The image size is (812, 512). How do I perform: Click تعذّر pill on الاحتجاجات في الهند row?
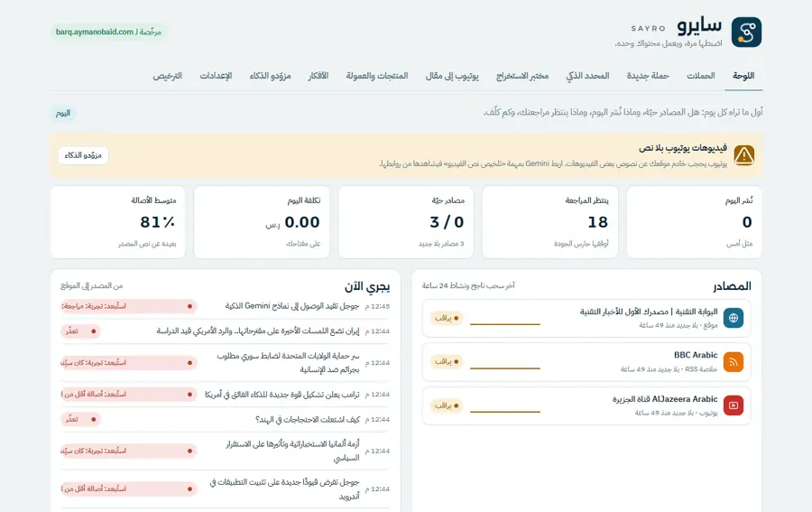(x=80, y=419)
